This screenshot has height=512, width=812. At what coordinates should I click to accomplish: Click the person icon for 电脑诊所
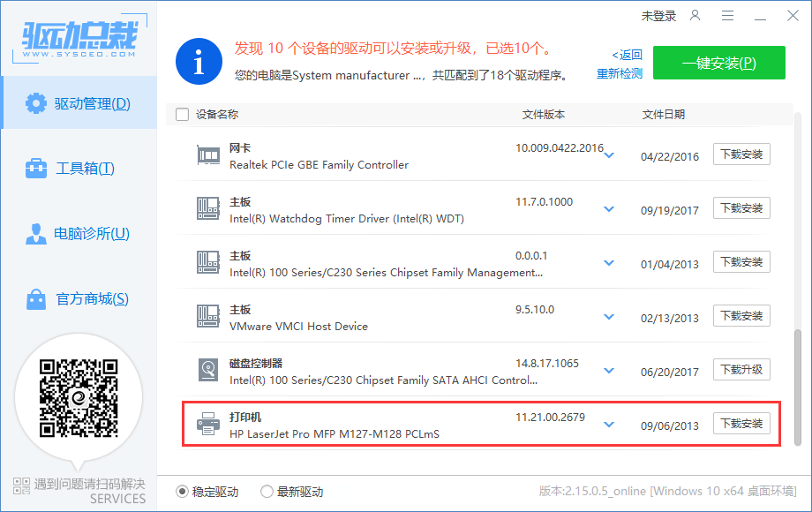(35, 233)
